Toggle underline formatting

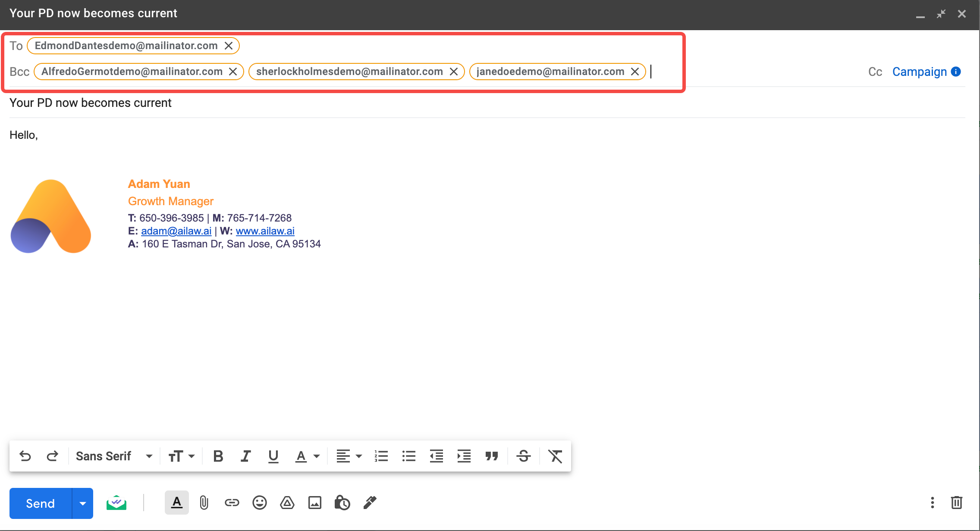(273, 456)
